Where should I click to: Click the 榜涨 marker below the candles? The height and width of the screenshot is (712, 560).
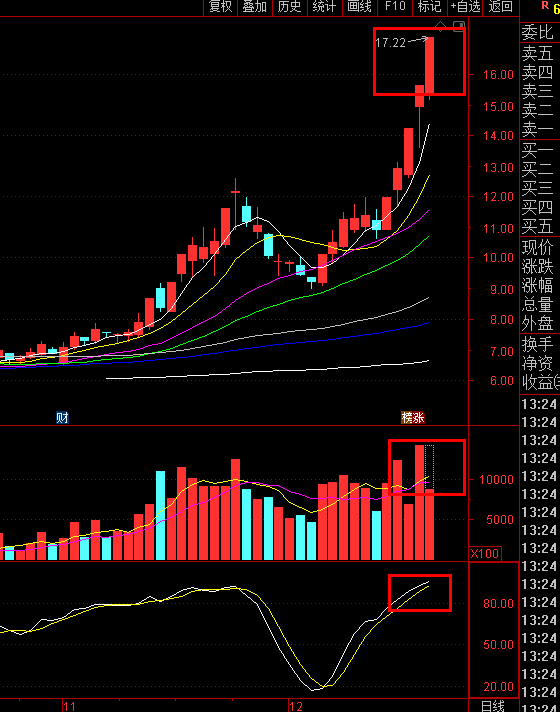[x=413, y=417]
